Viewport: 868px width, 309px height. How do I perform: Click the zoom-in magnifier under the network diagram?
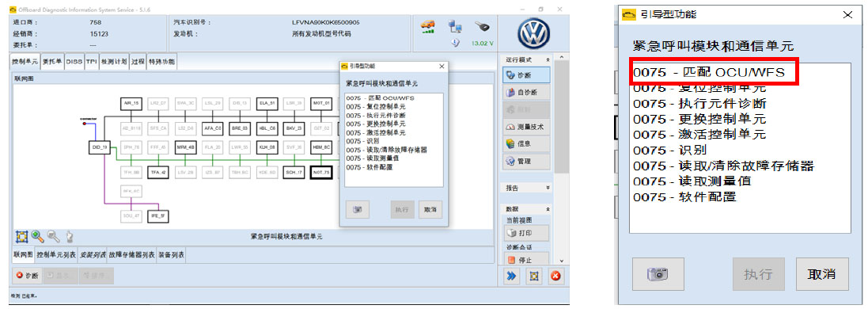tap(38, 237)
